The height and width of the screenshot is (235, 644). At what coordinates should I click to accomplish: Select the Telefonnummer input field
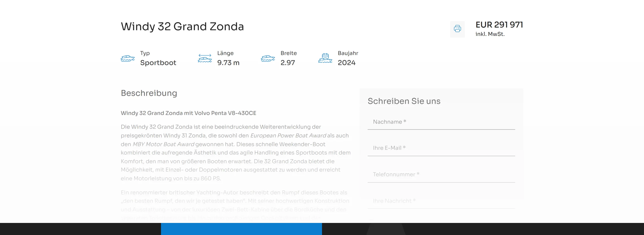[x=441, y=175]
